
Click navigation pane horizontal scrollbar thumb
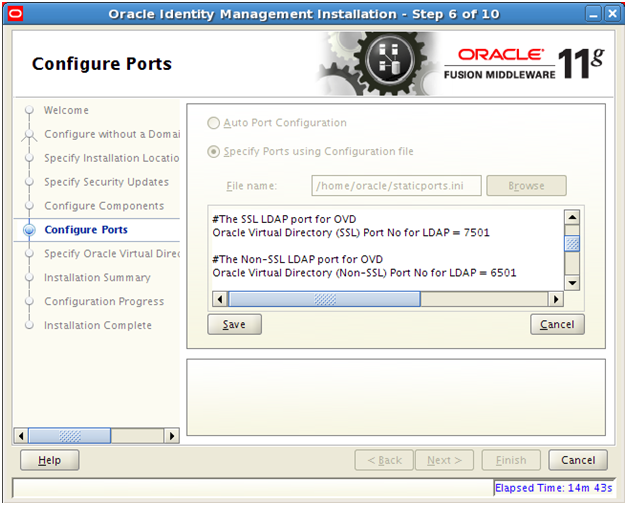pyautogui.click(x=70, y=435)
